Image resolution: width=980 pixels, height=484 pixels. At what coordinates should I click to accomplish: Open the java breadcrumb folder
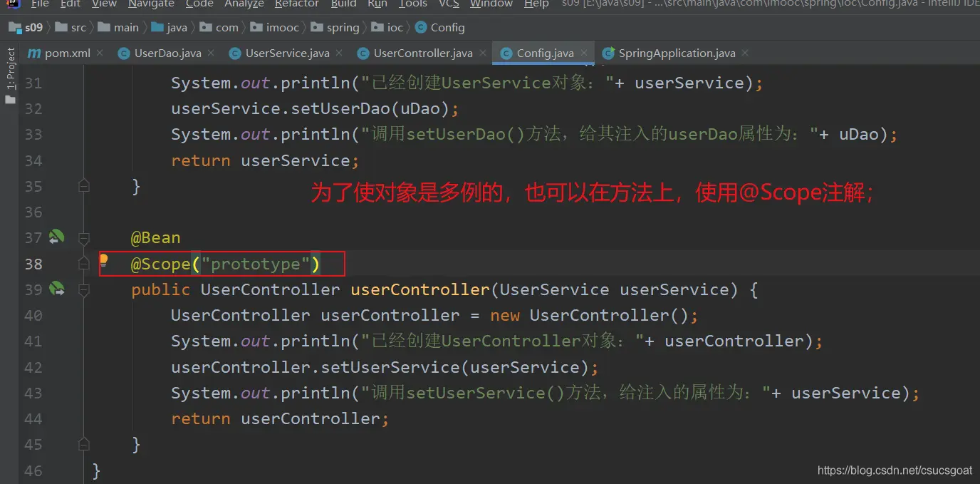click(x=169, y=28)
